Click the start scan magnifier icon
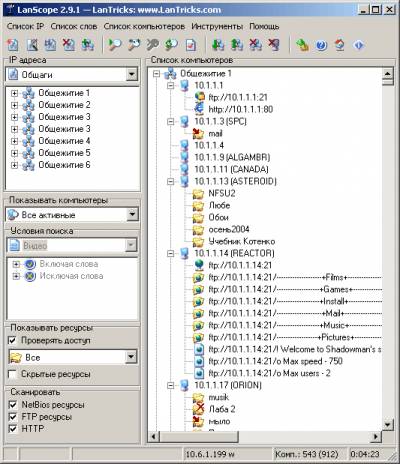The height and width of the screenshot is (464, 400). tap(115, 45)
